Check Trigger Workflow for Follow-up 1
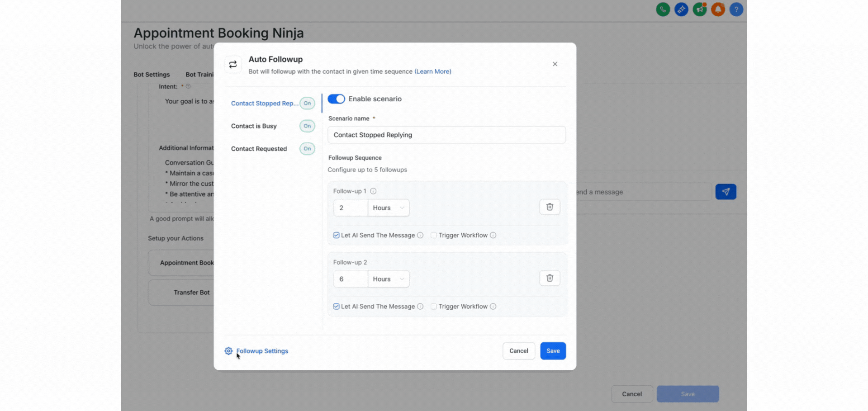 [434, 235]
